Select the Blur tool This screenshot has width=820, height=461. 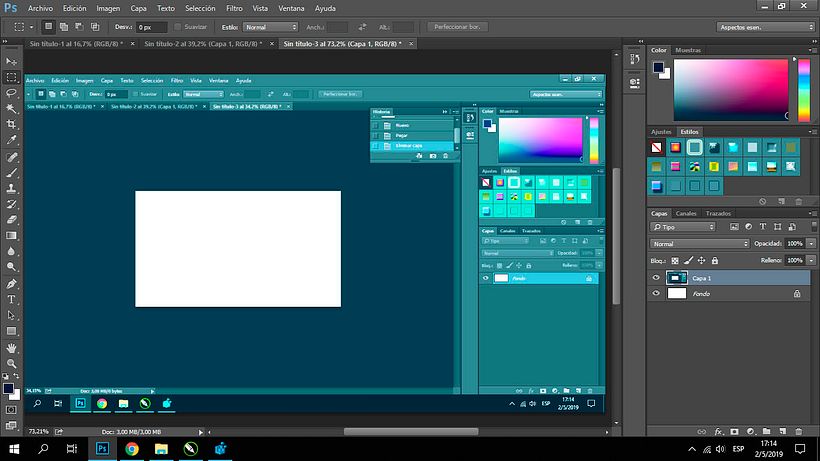click(x=11, y=251)
